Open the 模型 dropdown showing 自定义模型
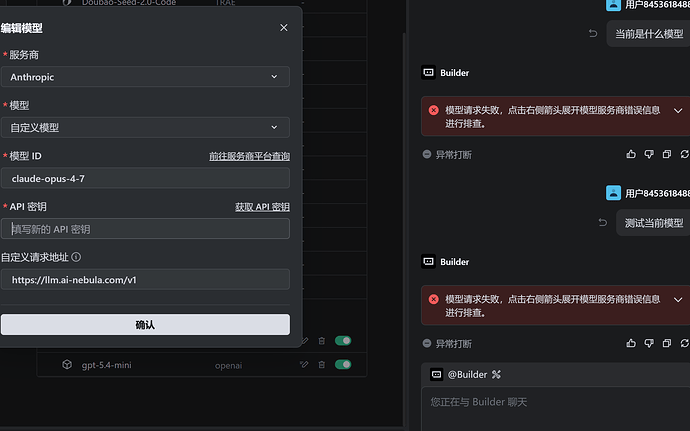 145,127
